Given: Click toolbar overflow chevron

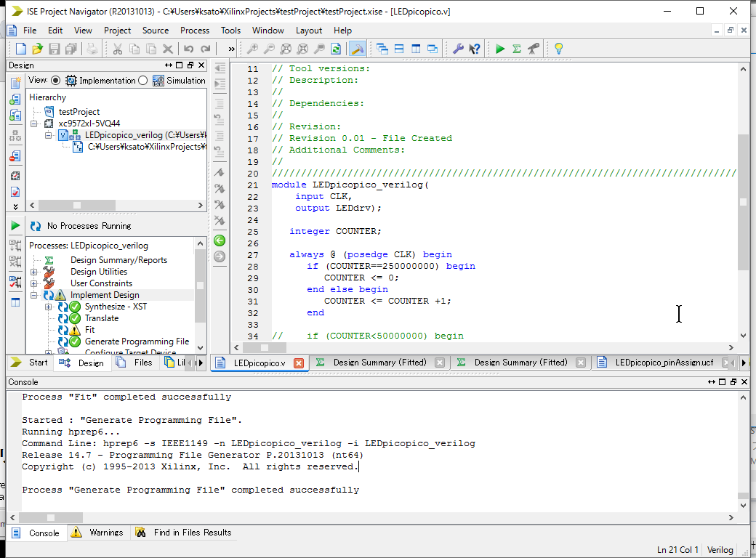Looking at the screenshot, I should [231, 49].
